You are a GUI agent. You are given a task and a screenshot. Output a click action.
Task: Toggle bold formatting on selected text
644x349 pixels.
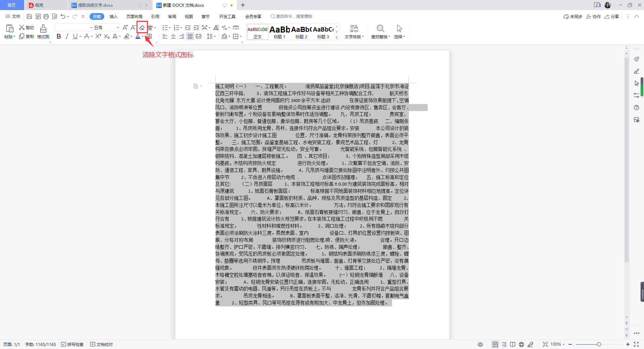point(59,37)
